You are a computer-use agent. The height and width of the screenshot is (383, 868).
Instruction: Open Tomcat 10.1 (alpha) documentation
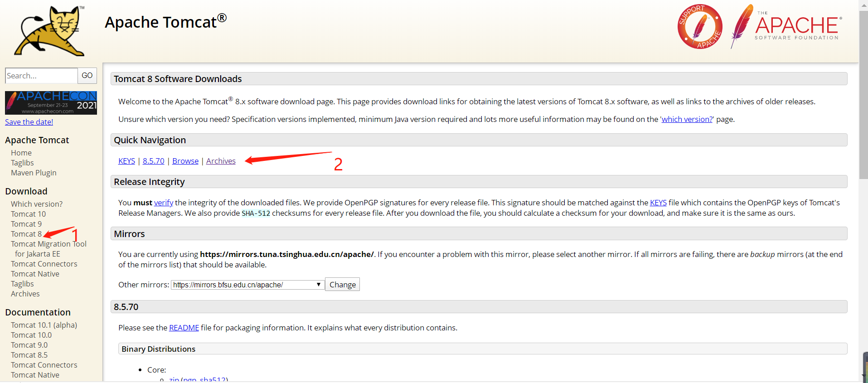44,325
